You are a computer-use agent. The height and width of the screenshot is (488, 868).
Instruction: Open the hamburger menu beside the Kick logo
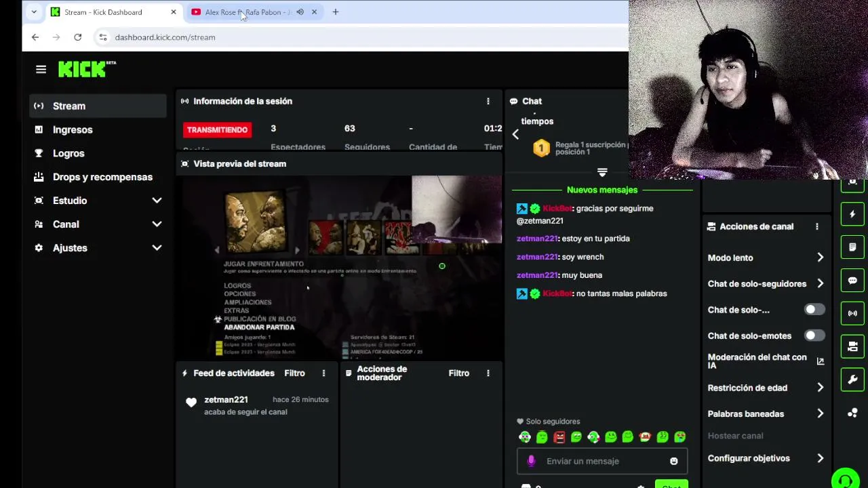pos(41,69)
